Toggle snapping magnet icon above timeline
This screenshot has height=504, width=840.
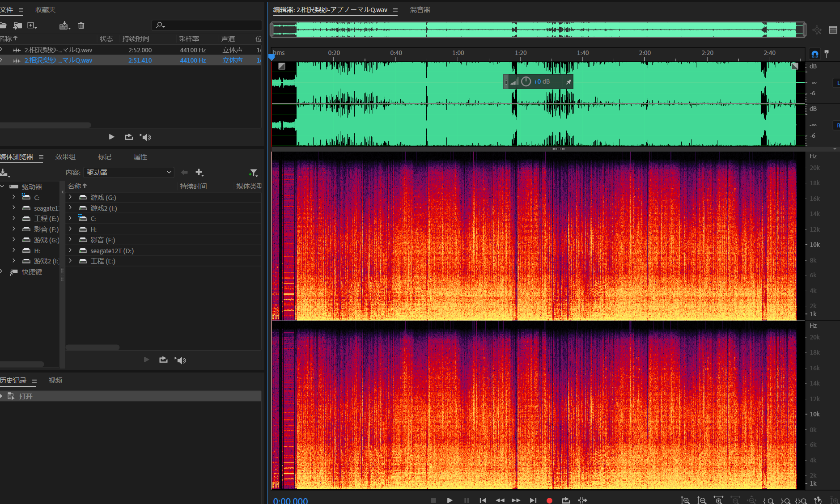coord(815,54)
